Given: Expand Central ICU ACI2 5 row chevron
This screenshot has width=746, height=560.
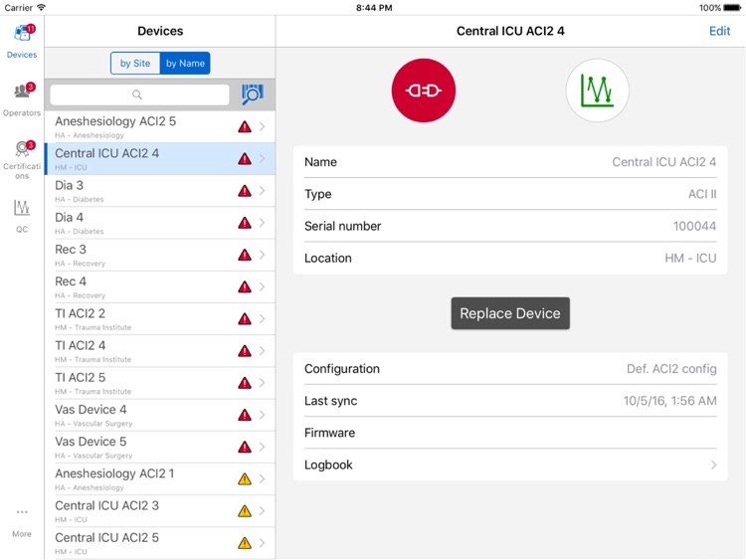Looking at the screenshot, I should click(263, 543).
